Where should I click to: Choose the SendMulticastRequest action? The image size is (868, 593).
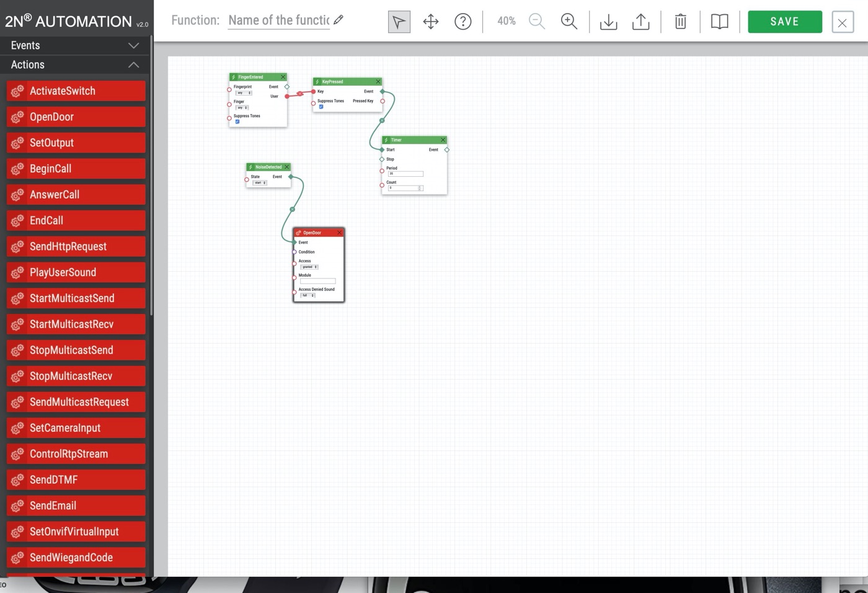click(x=76, y=403)
